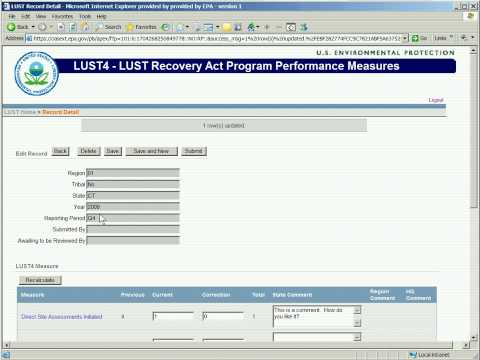480x360 pixels.
Task: Click the Messenger toolbar icon
Action: pos(251,27)
